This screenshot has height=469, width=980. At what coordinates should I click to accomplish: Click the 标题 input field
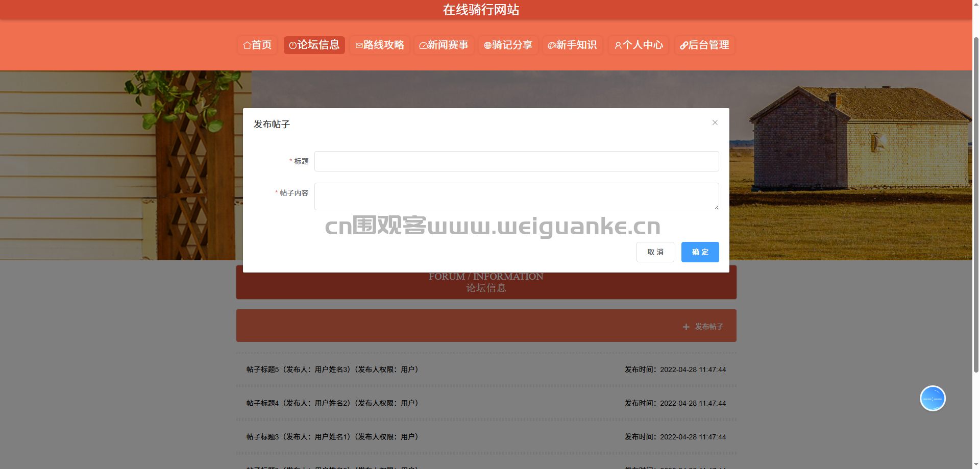[517, 161]
